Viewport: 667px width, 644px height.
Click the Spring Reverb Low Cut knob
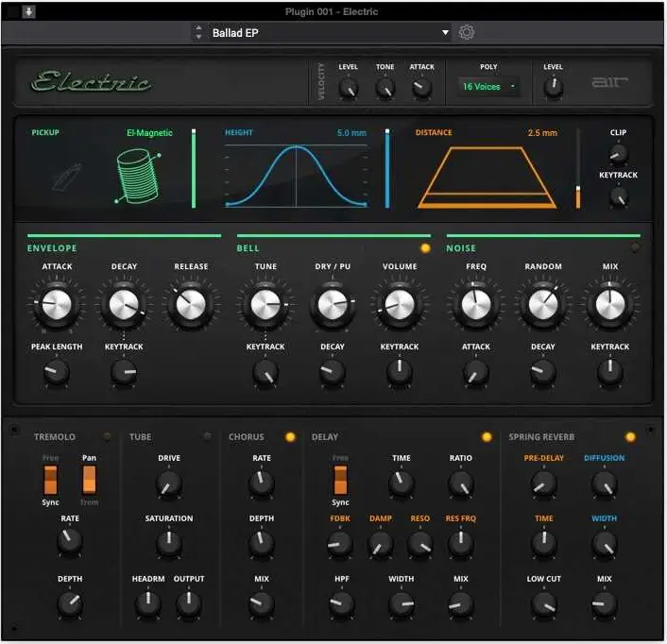(543, 604)
